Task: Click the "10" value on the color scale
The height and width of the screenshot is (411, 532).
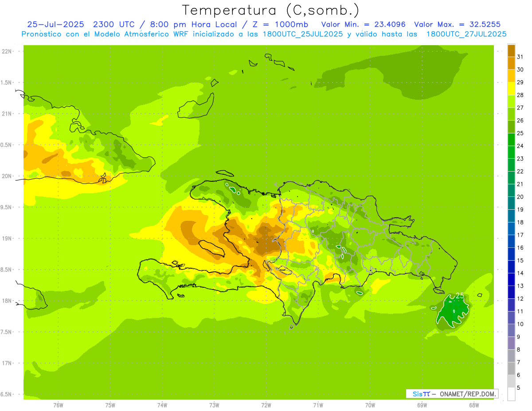Action: pyautogui.click(x=520, y=324)
